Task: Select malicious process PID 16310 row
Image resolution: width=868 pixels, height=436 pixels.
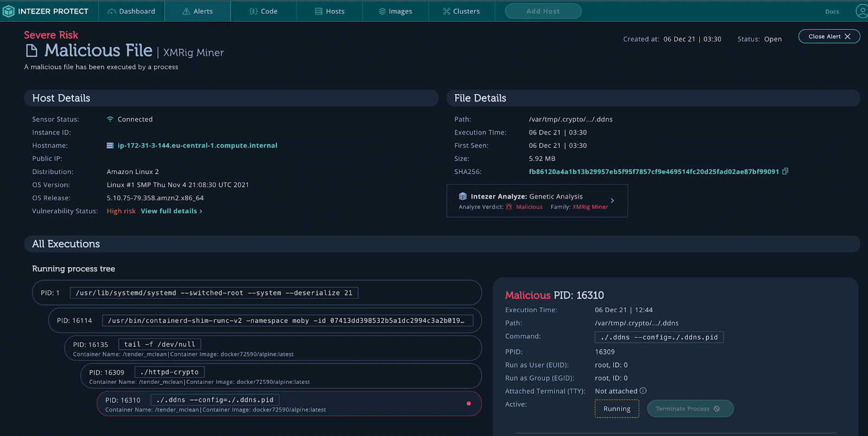Action: pyautogui.click(x=289, y=403)
